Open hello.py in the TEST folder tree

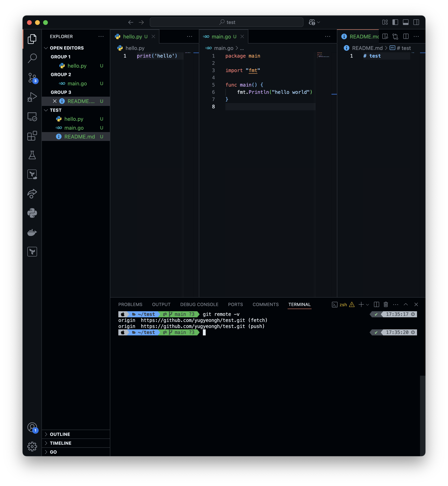coord(74,119)
